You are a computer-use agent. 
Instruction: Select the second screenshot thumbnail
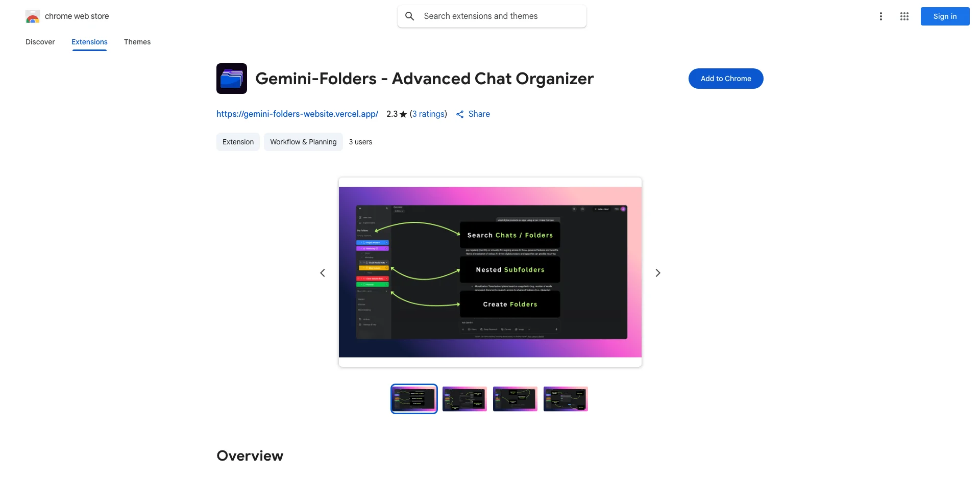[x=464, y=398]
